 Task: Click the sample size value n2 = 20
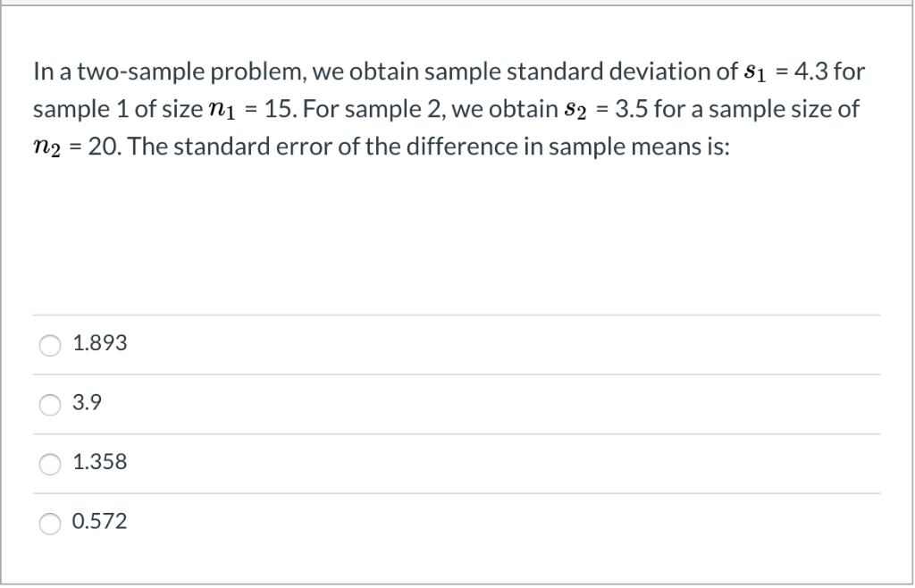(x=70, y=147)
